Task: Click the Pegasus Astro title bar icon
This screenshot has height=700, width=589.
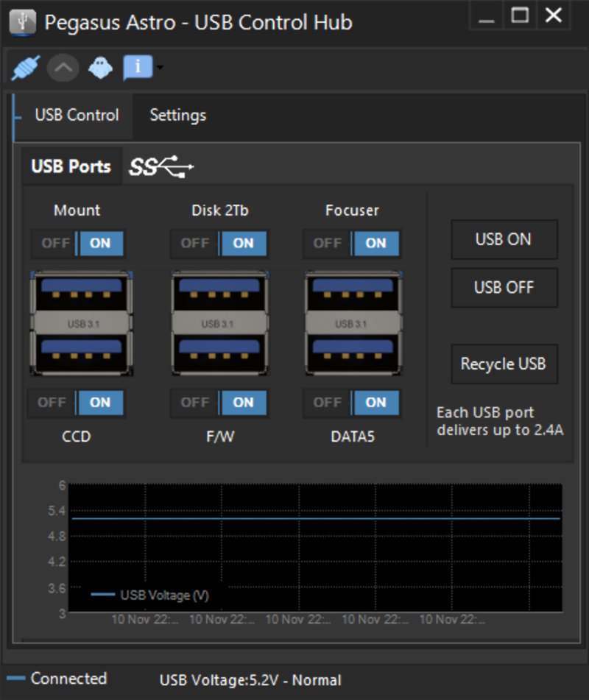Action: pyautogui.click(x=21, y=21)
